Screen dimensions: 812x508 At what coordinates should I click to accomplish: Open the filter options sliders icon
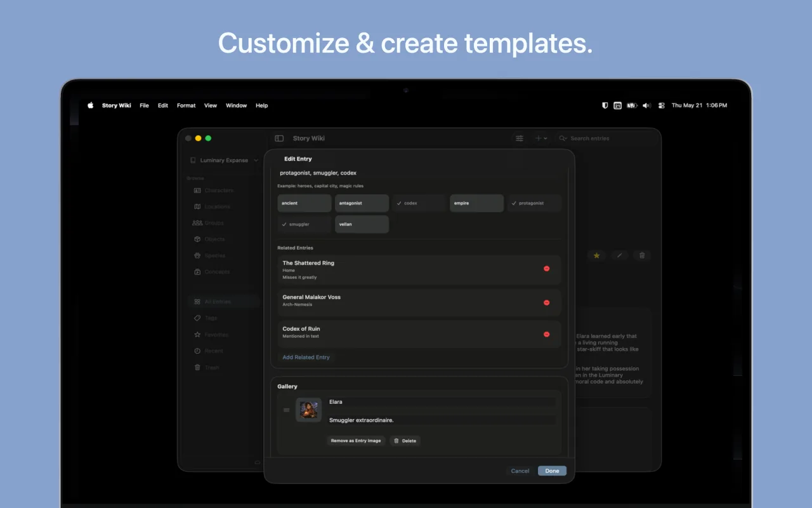tap(520, 138)
